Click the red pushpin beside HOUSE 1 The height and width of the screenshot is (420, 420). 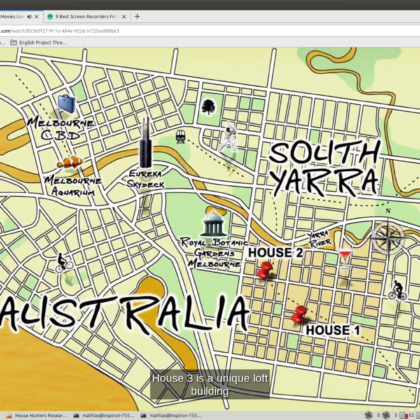(299, 315)
